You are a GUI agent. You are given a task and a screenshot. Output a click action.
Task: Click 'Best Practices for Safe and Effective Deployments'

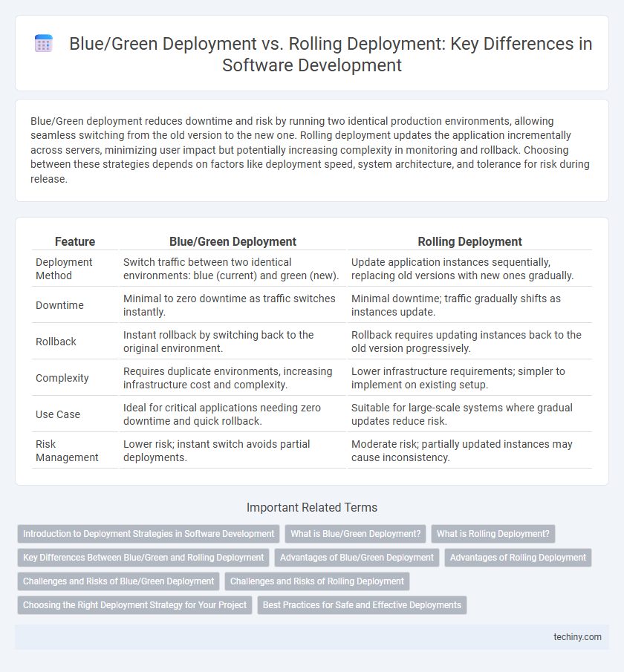tap(362, 605)
